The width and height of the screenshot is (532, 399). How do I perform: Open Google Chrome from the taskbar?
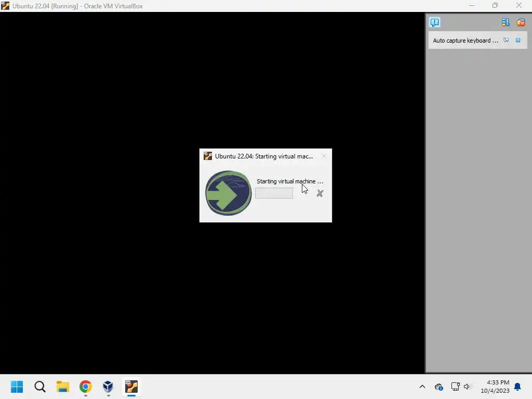click(86, 387)
